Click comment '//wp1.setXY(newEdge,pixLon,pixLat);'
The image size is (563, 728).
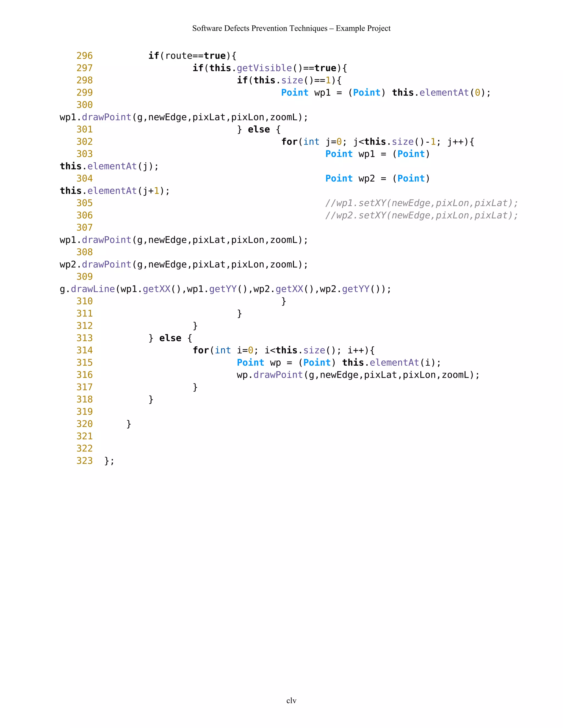pyautogui.click(x=422, y=203)
